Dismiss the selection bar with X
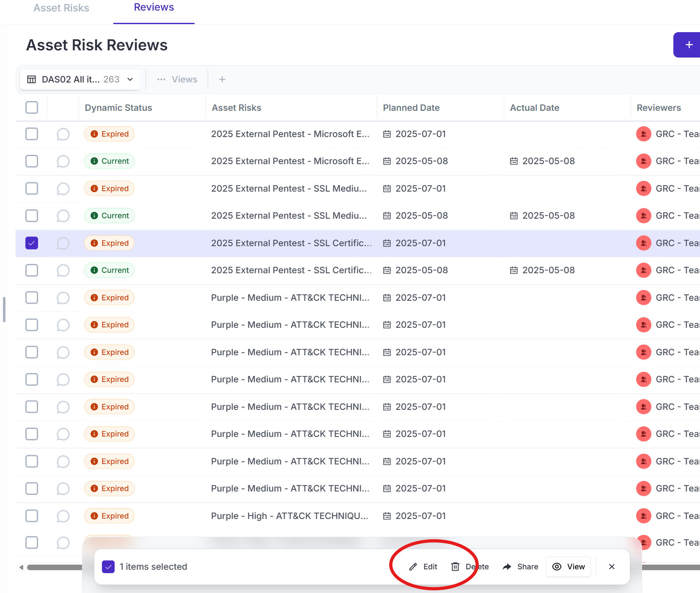700x593 pixels. 612,567
